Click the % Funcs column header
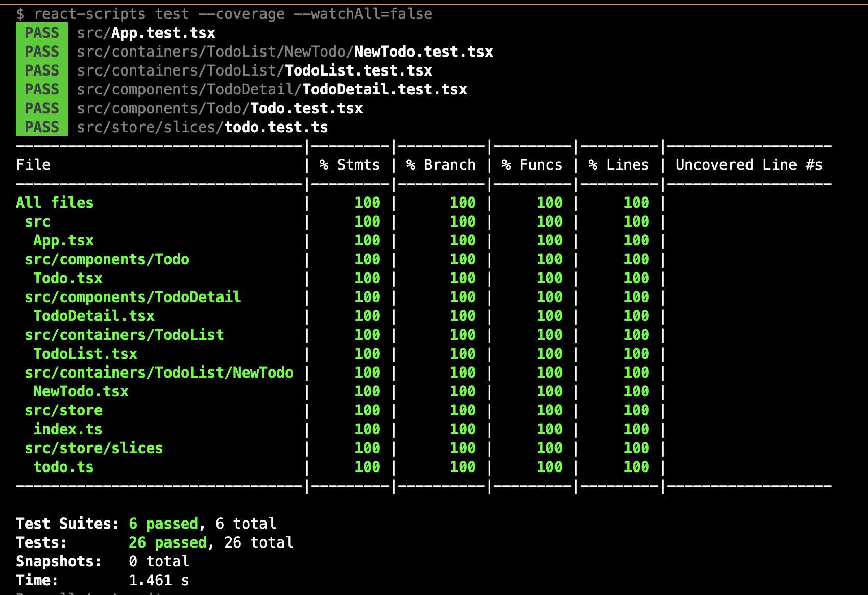 [x=532, y=165]
